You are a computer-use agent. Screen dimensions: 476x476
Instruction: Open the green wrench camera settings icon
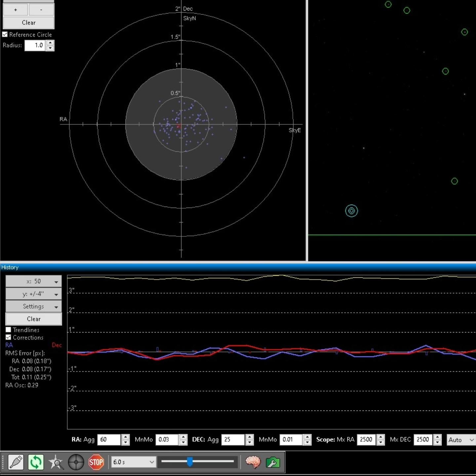pyautogui.click(x=273, y=462)
